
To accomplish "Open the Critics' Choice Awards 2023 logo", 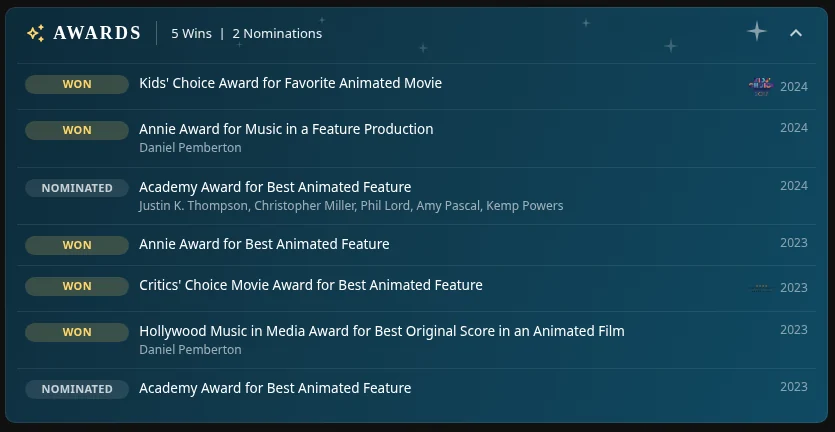I will pos(760,288).
